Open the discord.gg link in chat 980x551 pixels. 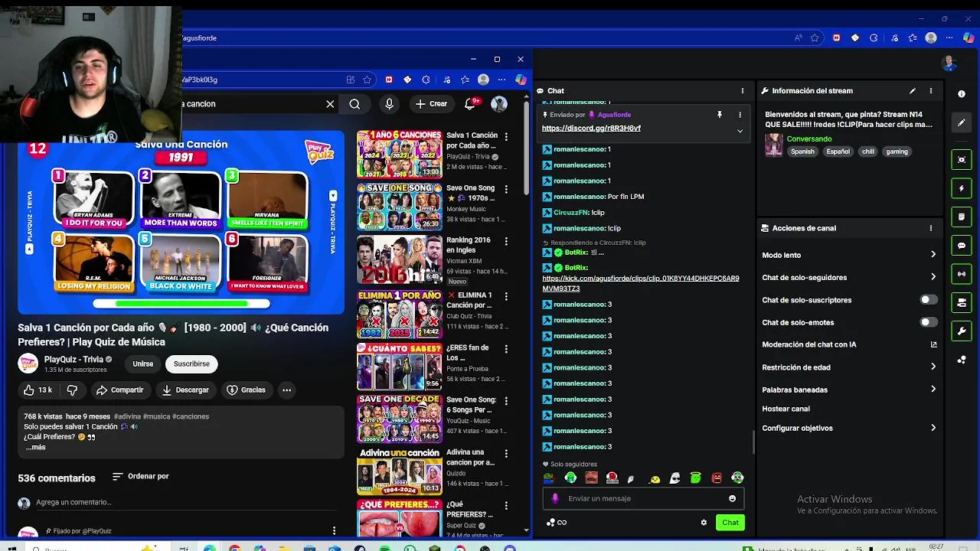591,129
